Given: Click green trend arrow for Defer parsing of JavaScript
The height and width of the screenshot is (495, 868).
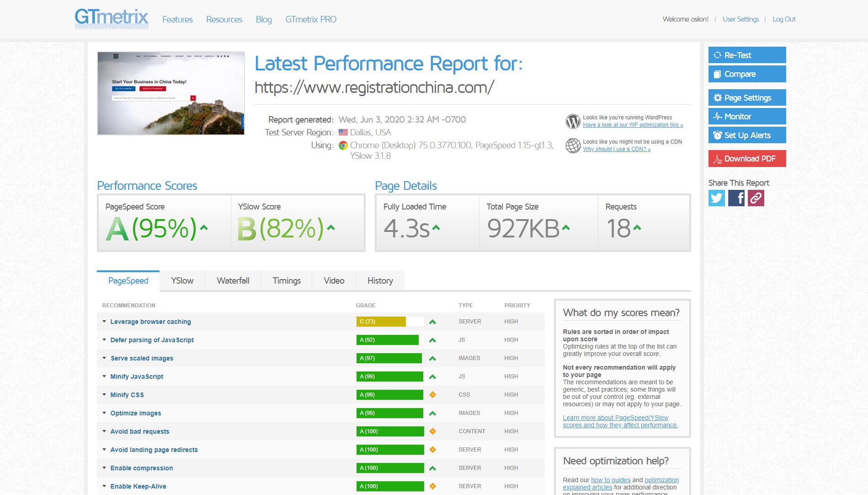Looking at the screenshot, I should (x=432, y=340).
